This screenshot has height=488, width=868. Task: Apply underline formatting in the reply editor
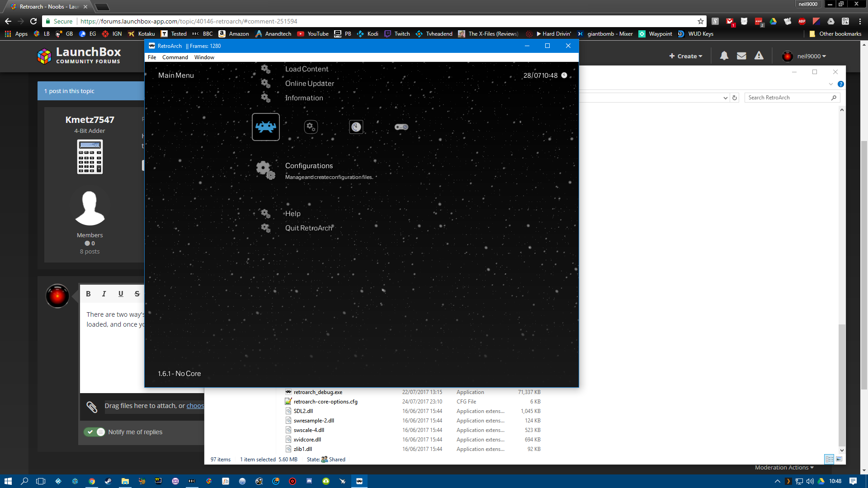(x=121, y=294)
